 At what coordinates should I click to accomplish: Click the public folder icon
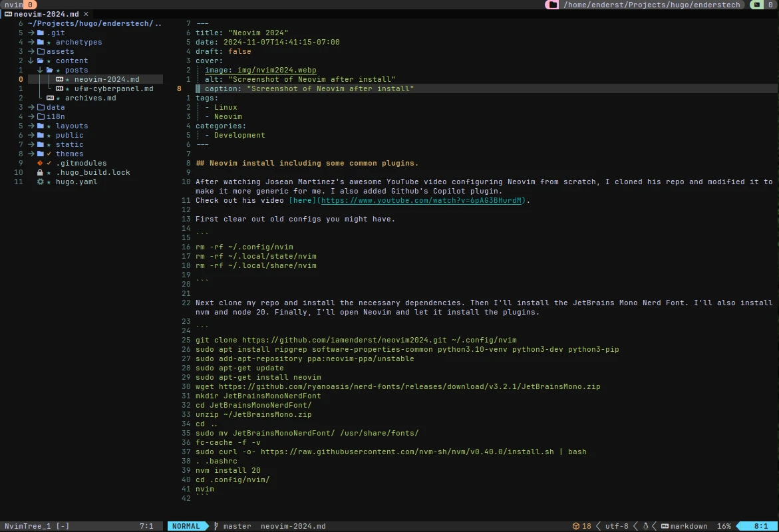tap(41, 135)
